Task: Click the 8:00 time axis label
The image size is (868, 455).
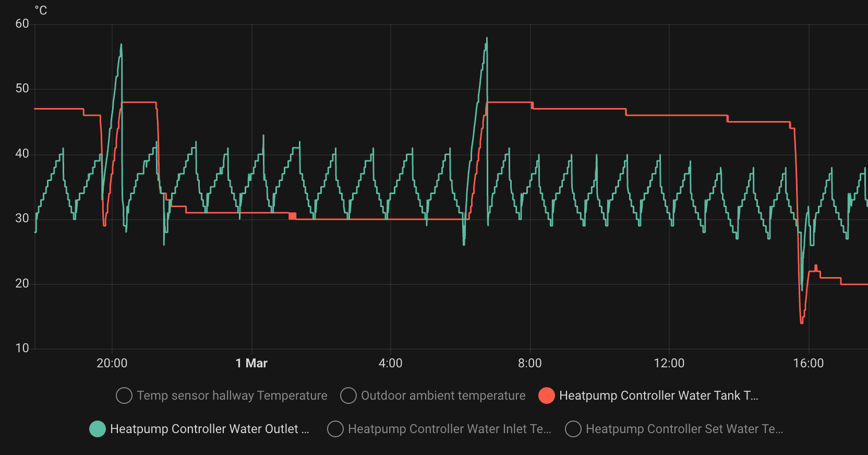Action: click(x=529, y=363)
